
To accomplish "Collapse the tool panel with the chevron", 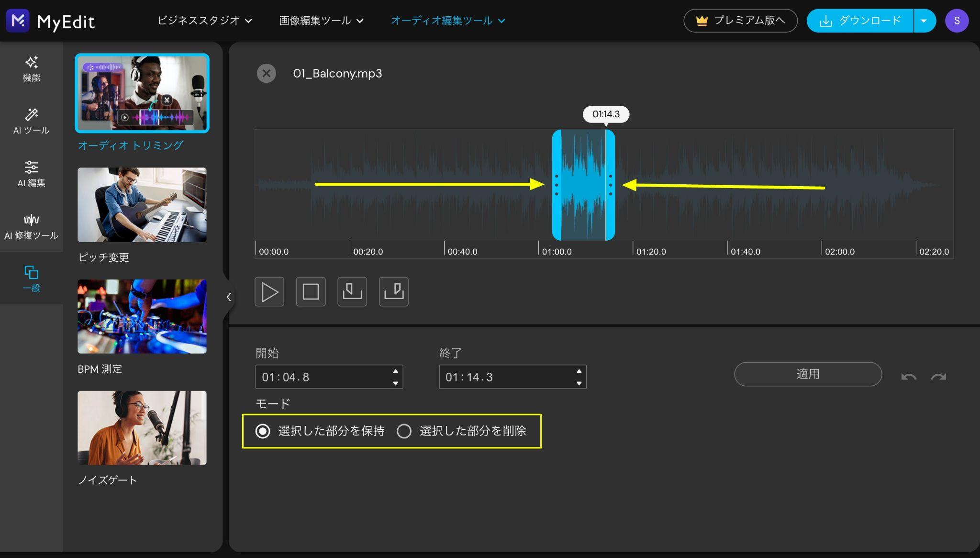I will [x=229, y=297].
